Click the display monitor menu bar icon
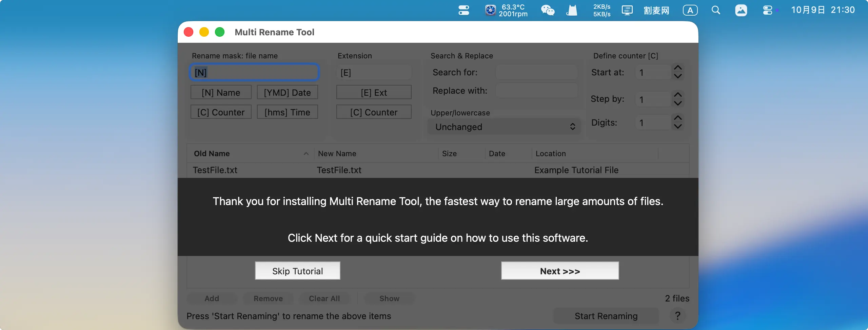Screen dimensions: 868x330 click(x=627, y=11)
